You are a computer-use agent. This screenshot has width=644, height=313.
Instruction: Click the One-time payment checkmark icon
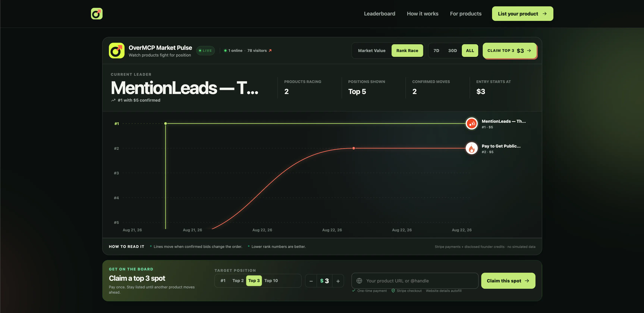click(354, 291)
